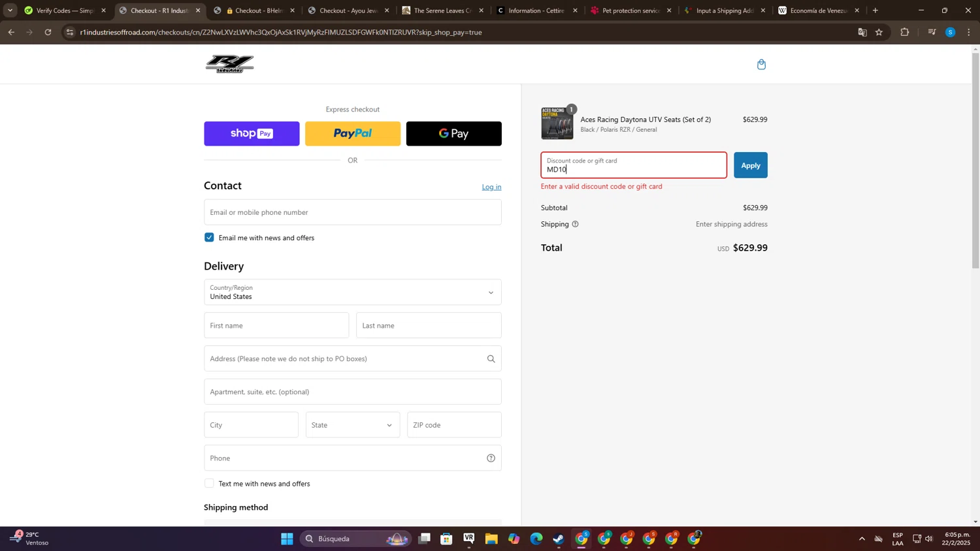Click the Log in link

pyautogui.click(x=491, y=187)
